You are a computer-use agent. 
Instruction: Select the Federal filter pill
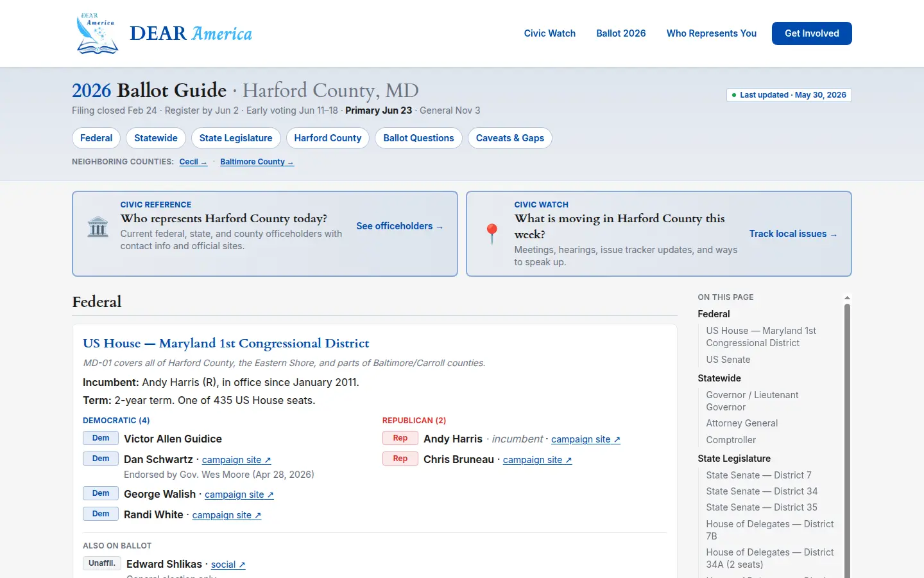(96, 138)
